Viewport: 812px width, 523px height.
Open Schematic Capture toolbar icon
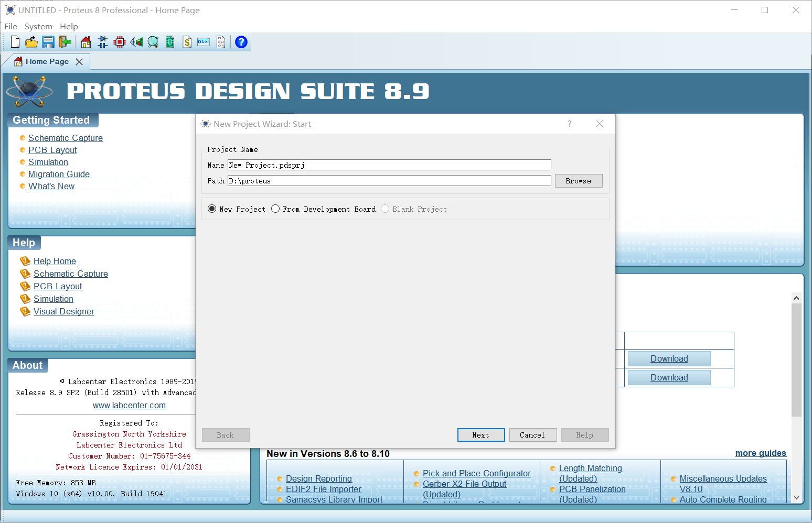pyautogui.click(x=103, y=42)
